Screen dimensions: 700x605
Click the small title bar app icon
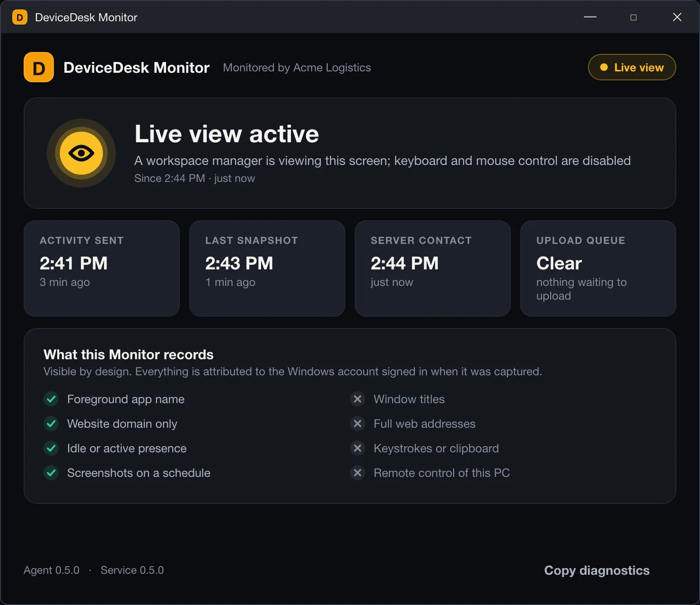(20, 17)
